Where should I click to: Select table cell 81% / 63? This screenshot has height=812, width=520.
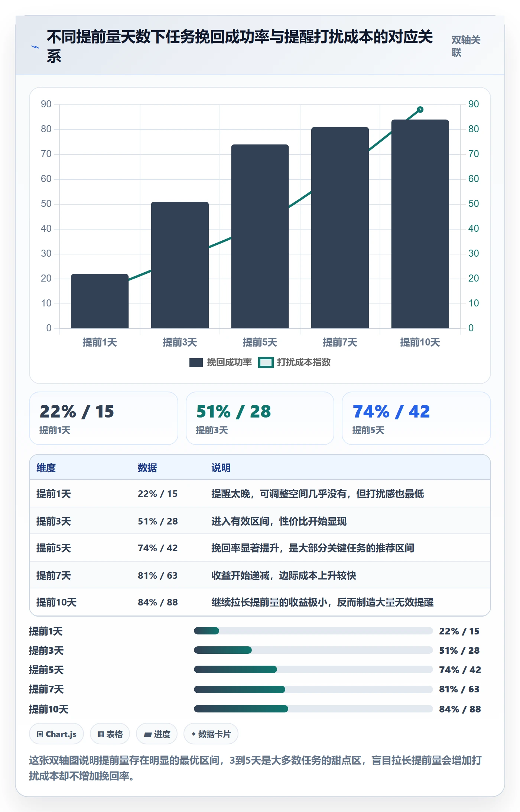coord(158,575)
